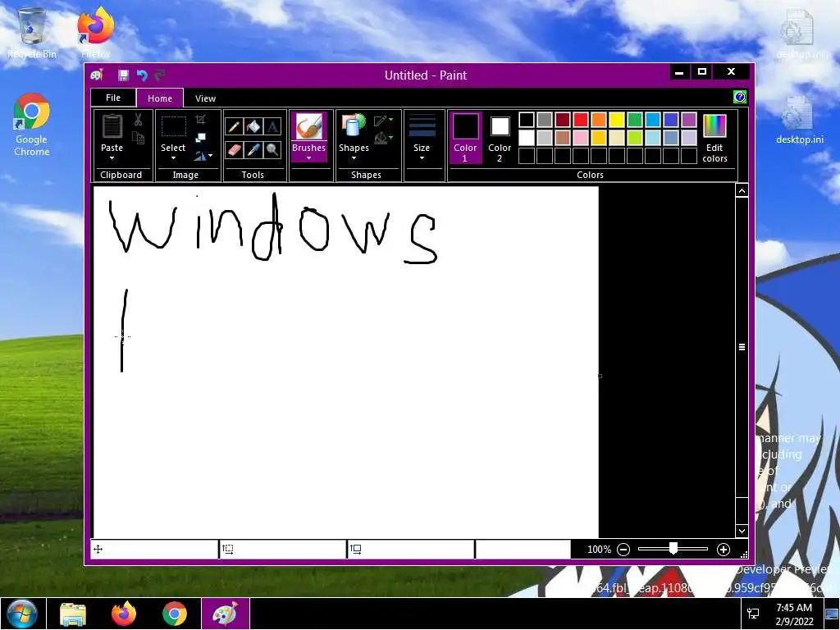Open Edit colors dialog
This screenshot has height=630, width=840.
click(x=714, y=139)
